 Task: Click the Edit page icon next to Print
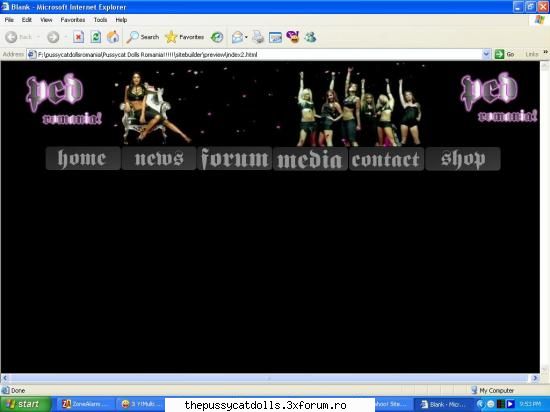tap(275, 37)
